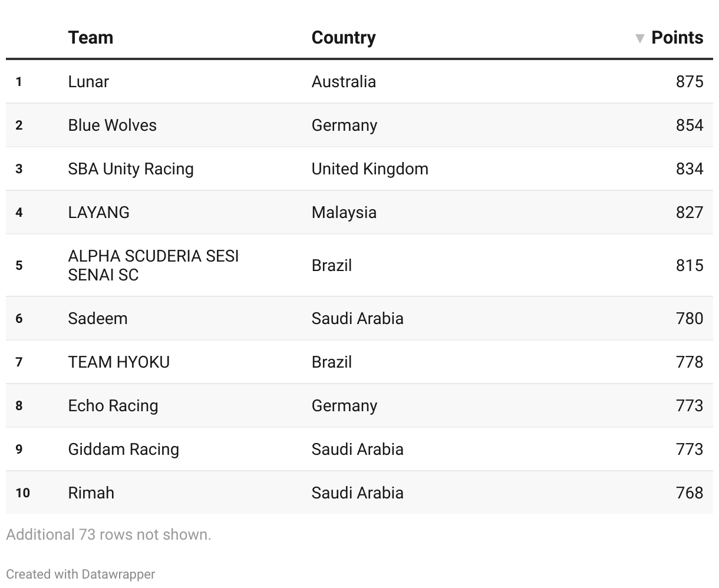Image resolution: width=719 pixels, height=588 pixels.
Task: Sort by the Team column header
Action: pos(90,38)
